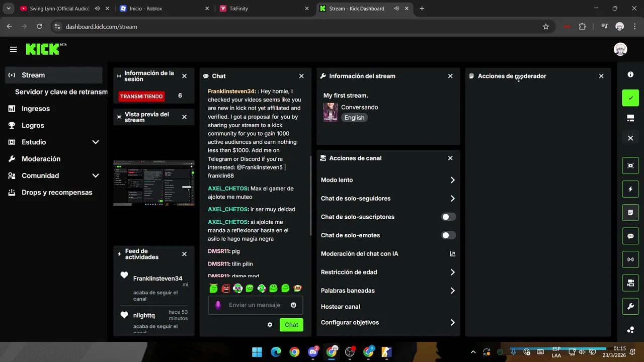
Task: Click the green checkmark sidebar button
Action: pyautogui.click(x=630, y=98)
